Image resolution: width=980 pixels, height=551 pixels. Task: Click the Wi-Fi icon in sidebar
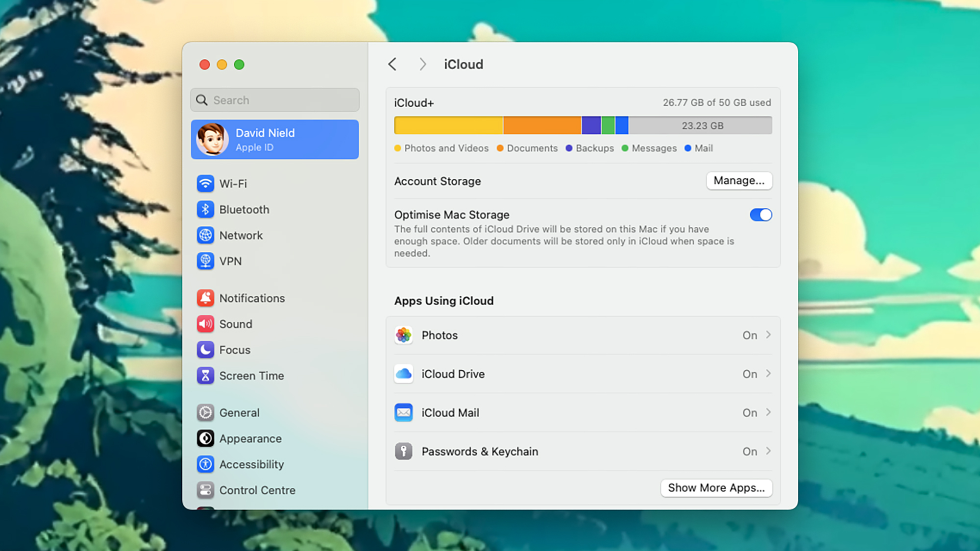click(205, 184)
